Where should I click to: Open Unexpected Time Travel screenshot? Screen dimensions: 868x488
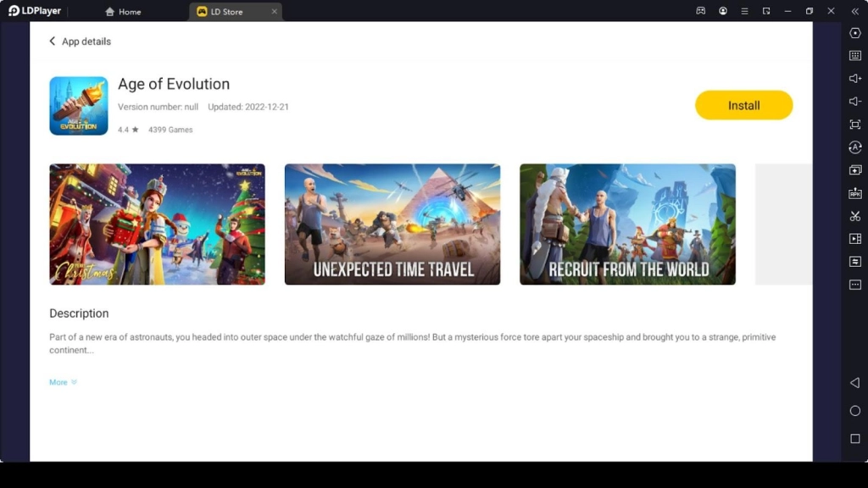point(392,224)
